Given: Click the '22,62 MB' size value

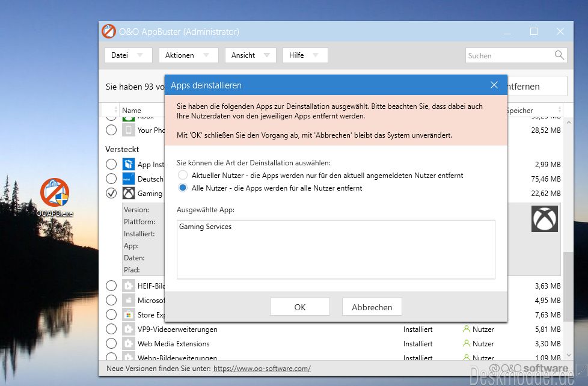Looking at the screenshot, I should [x=546, y=193].
